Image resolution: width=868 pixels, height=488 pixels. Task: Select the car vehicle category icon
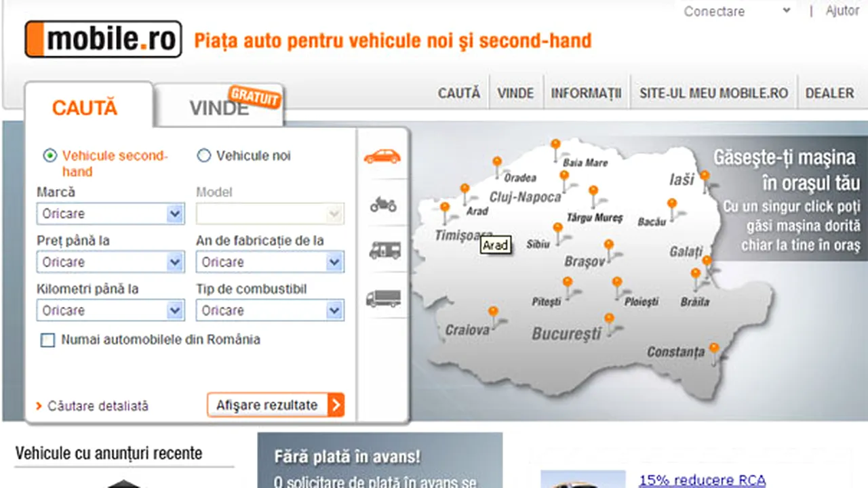click(382, 157)
